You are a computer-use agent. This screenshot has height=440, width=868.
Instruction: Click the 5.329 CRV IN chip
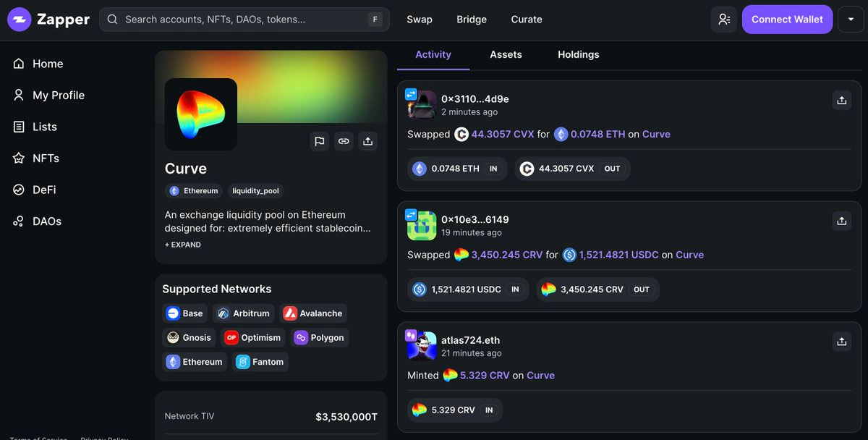(x=455, y=410)
